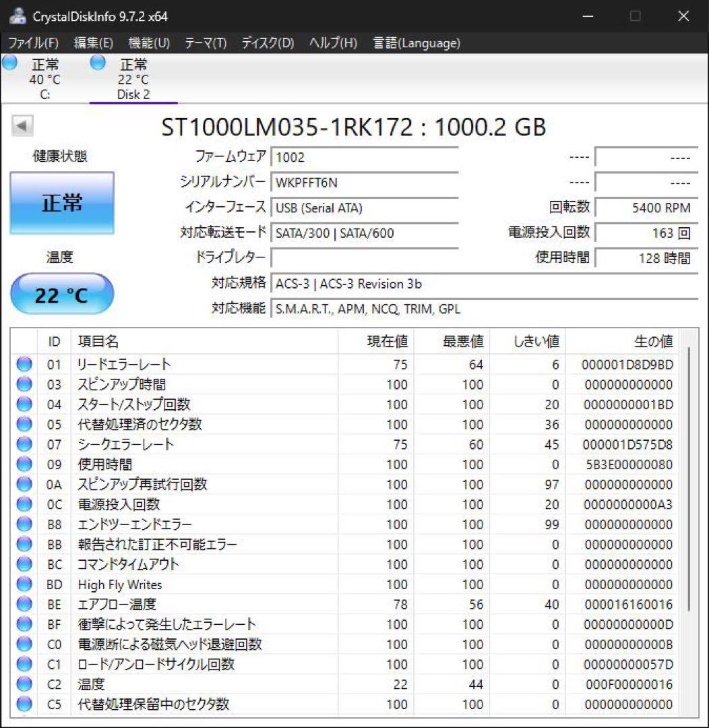Click the 22 °C temperature display button
The height and width of the screenshot is (728, 709).
(61, 293)
